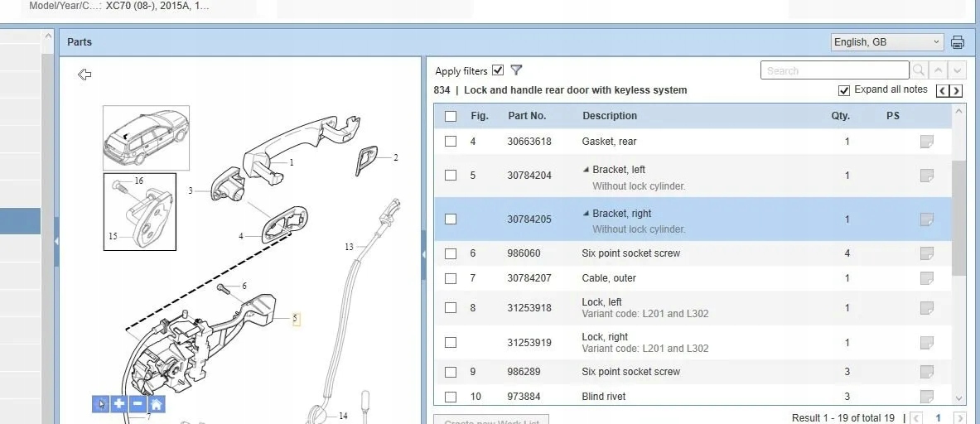The width and height of the screenshot is (980, 424).
Task: Check the box for Cable, outer
Action: [451, 278]
